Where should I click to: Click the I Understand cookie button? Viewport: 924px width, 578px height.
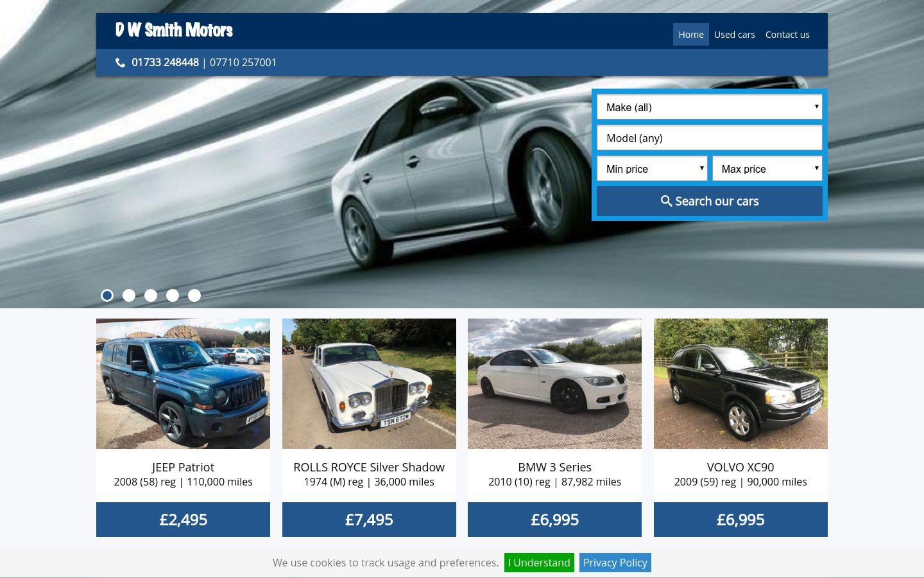coord(539,563)
